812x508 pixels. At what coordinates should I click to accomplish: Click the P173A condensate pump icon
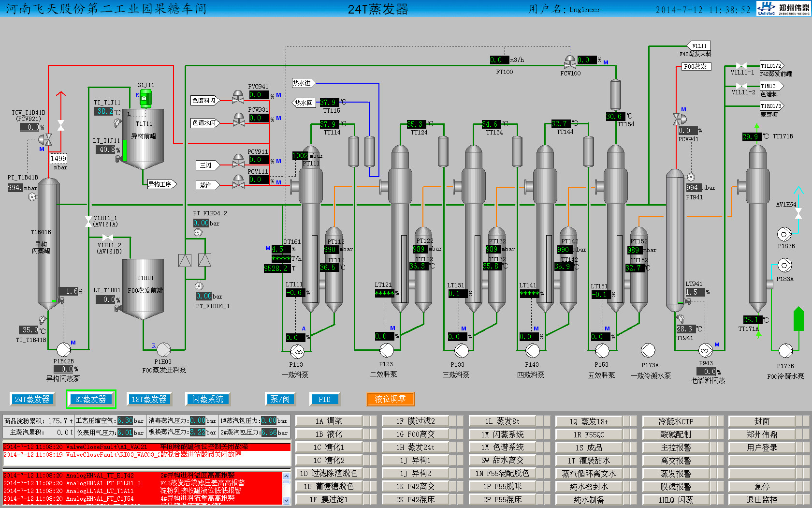648,350
